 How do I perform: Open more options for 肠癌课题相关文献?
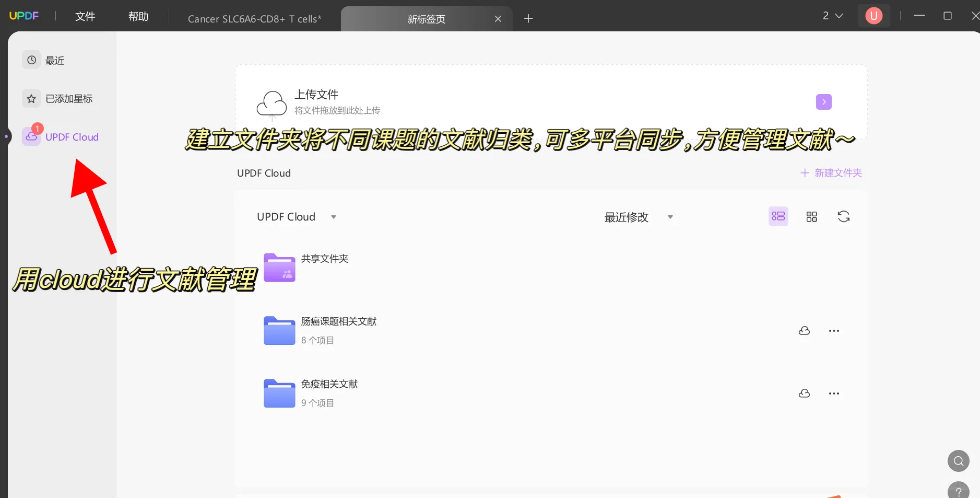(834, 331)
